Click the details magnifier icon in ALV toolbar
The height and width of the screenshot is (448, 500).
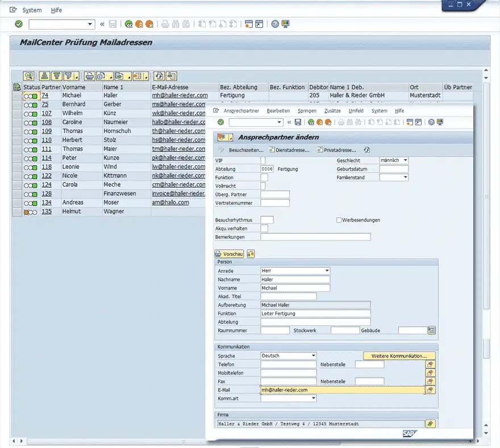pos(29,76)
